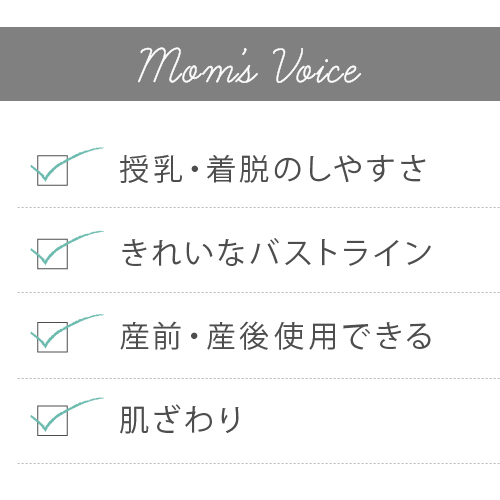Toggle the 授乳・着脱のしやすさ checkbox
The width and height of the screenshot is (500, 500).
pyautogui.click(x=52, y=170)
